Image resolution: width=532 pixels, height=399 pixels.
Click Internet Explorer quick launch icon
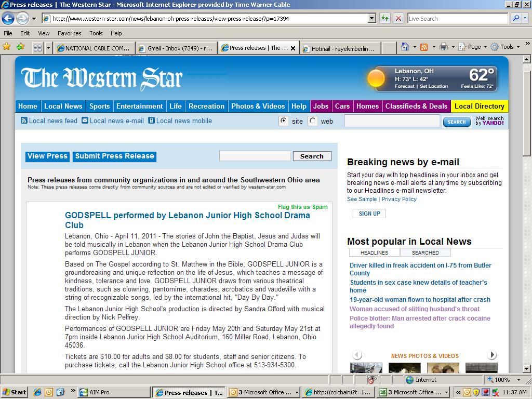[37, 392]
